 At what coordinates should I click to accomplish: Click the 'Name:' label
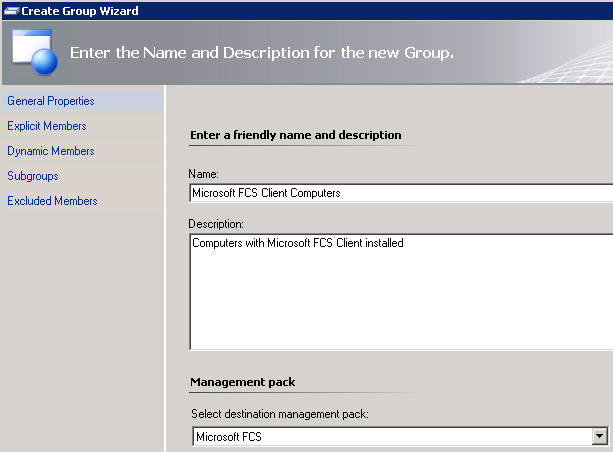tap(203, 174)
